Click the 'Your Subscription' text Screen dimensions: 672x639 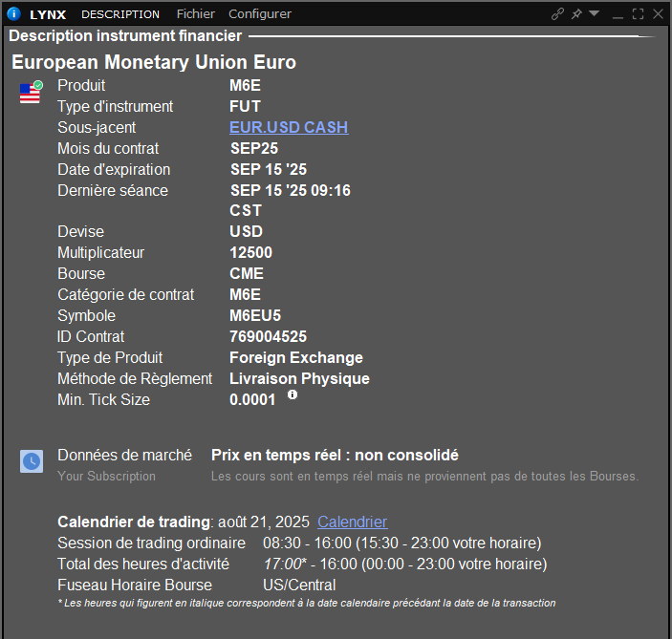point(107,477)
